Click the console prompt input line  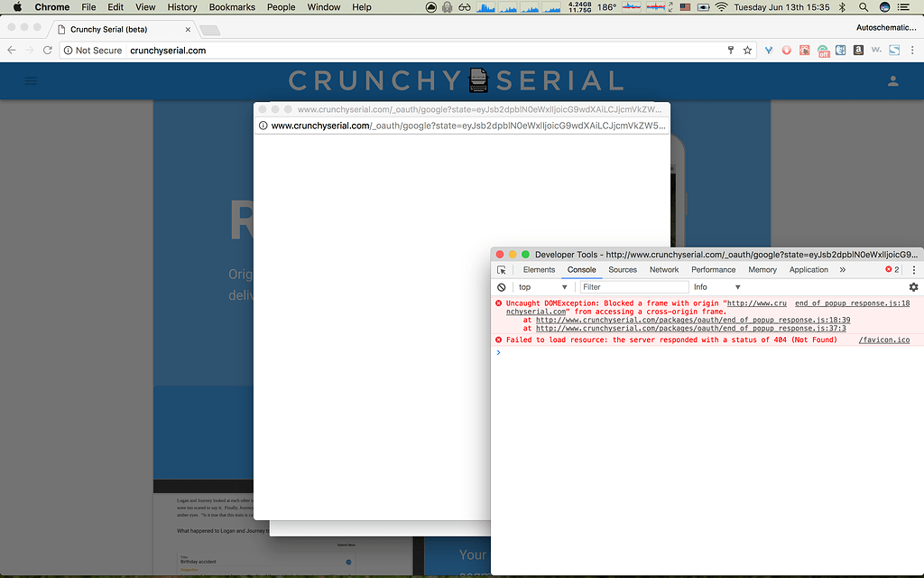coord(707,353)
